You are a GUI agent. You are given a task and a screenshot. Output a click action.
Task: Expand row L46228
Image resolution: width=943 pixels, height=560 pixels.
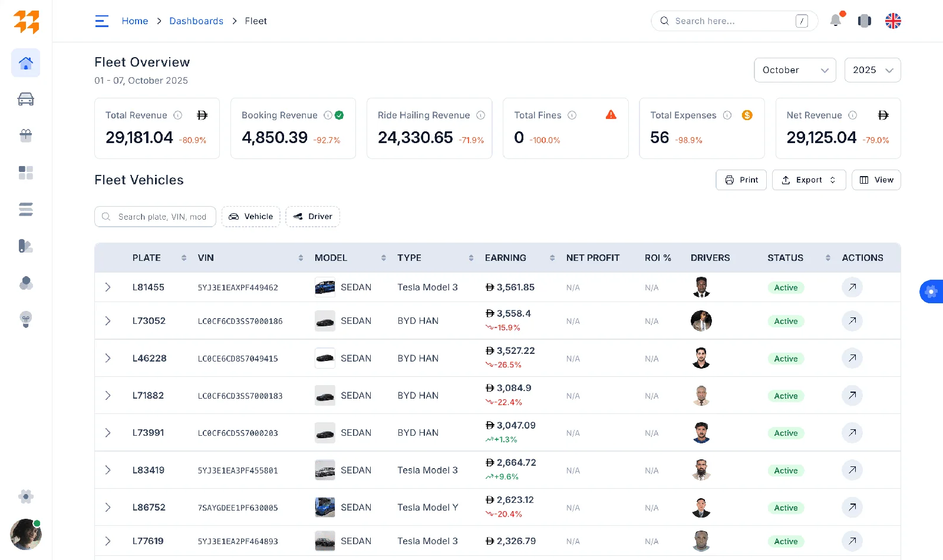point(108,358)
